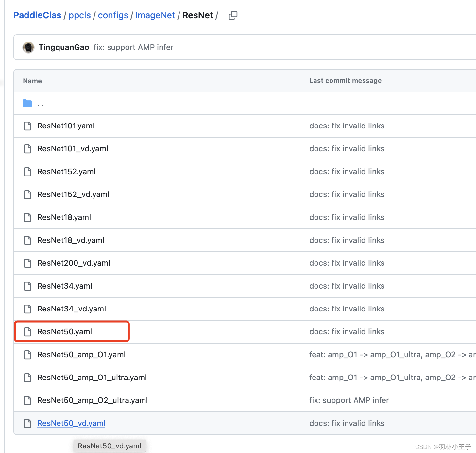476x453 pixels.
Task: Open ResNet152.yaml file
Action: [66, 172]
